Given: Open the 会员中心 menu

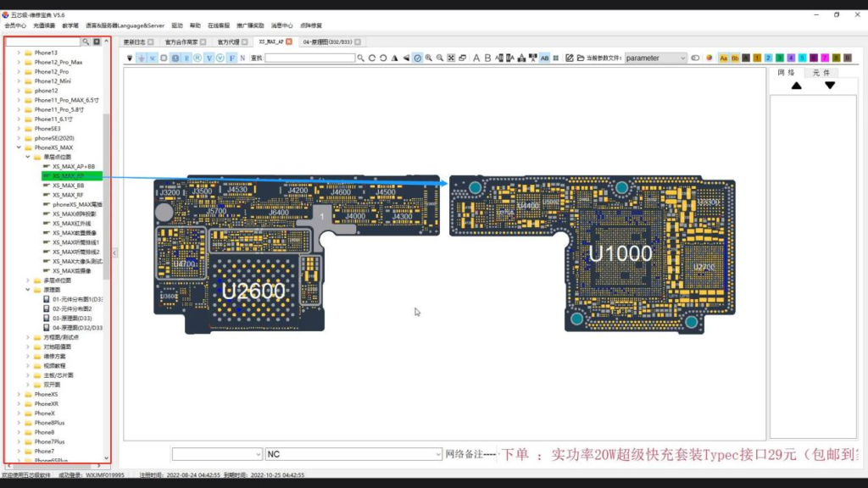Looking at the screenshot, I should point(15,25).
